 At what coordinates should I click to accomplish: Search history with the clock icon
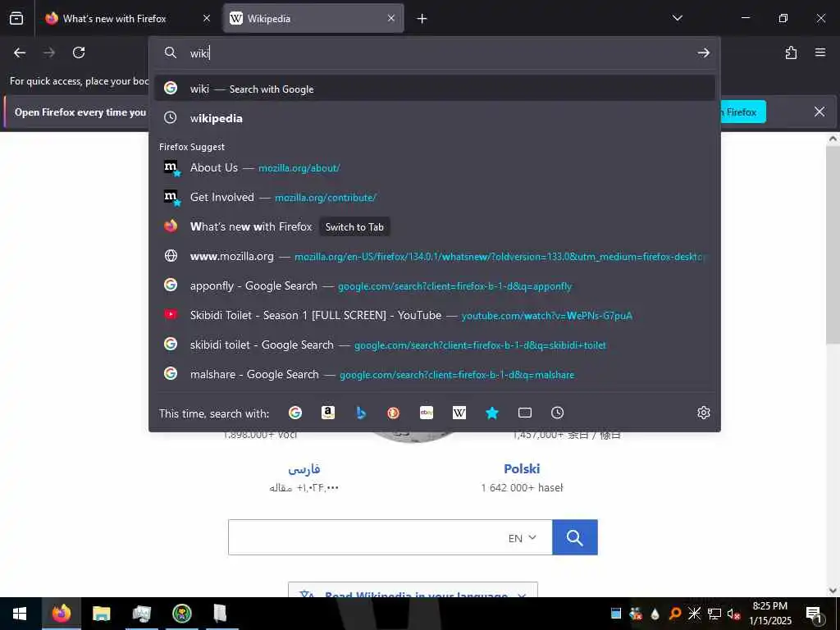tap(557, 413)
